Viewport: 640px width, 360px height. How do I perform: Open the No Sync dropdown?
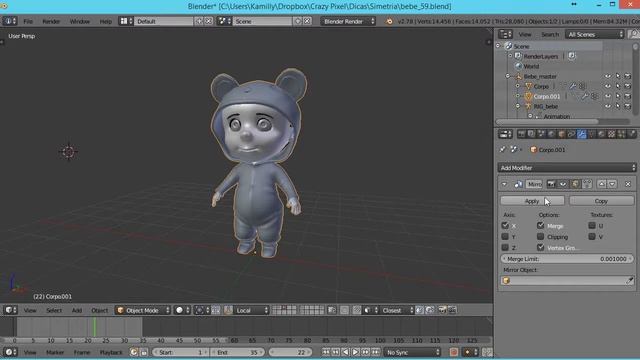pos(413,352)
